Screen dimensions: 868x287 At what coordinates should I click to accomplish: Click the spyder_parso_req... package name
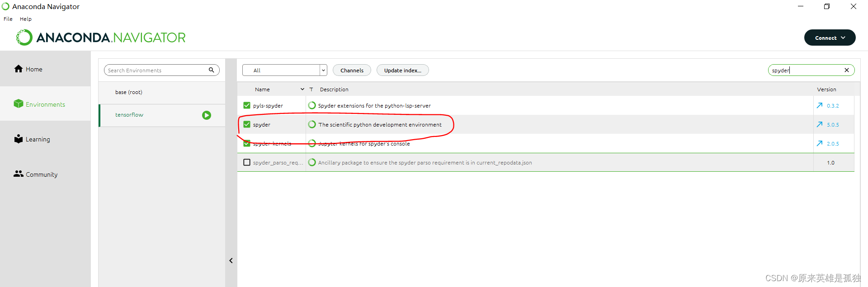coord(278,163)
